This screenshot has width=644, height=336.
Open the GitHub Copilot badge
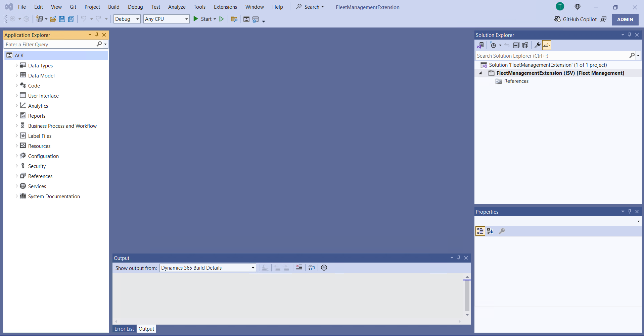click(x=576, y=19)
